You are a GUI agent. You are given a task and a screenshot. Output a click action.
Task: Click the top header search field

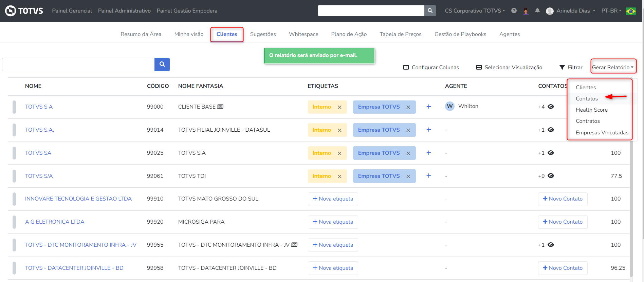click(x=371, y=11)
